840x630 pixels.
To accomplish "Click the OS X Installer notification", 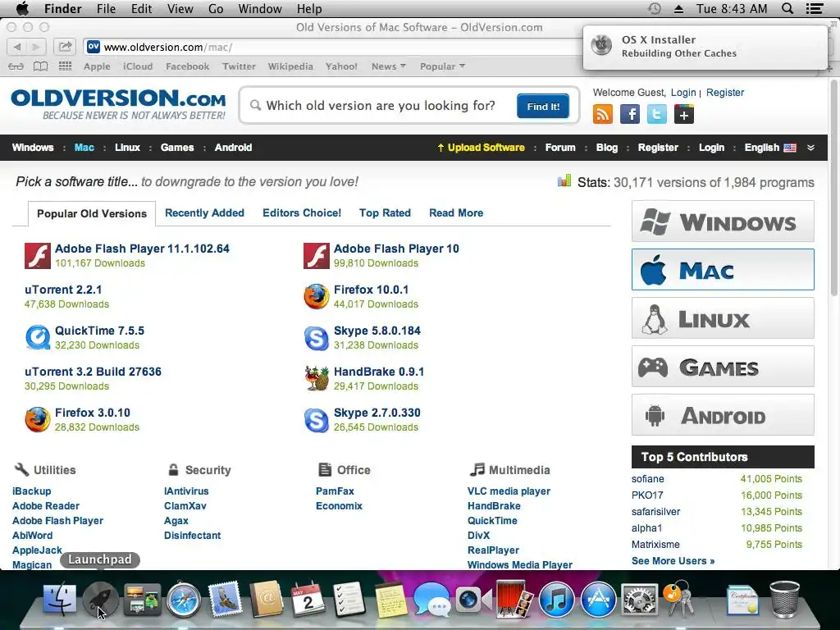I will pyautogui.click(x=705, y=47).
